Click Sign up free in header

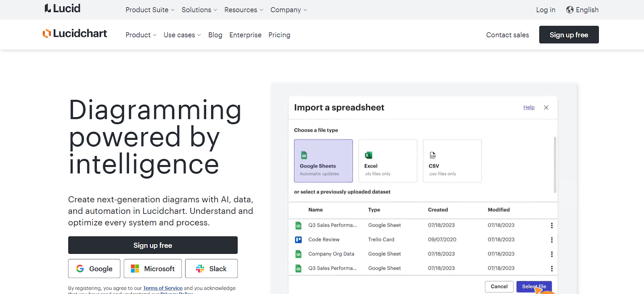569,35
